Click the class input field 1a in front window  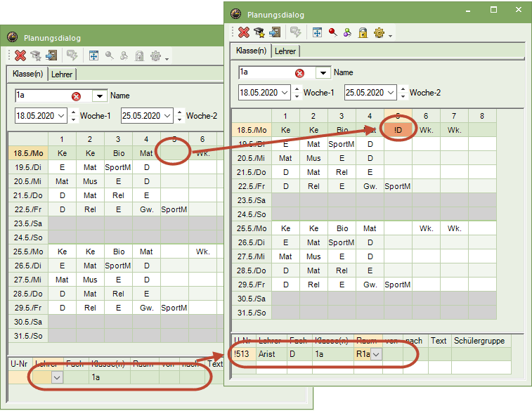pyautogui.click(x=266, y=72)
